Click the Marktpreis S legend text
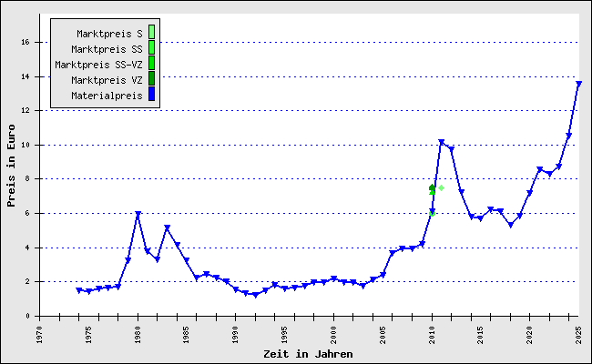The image size is (592, 364). 109,34
